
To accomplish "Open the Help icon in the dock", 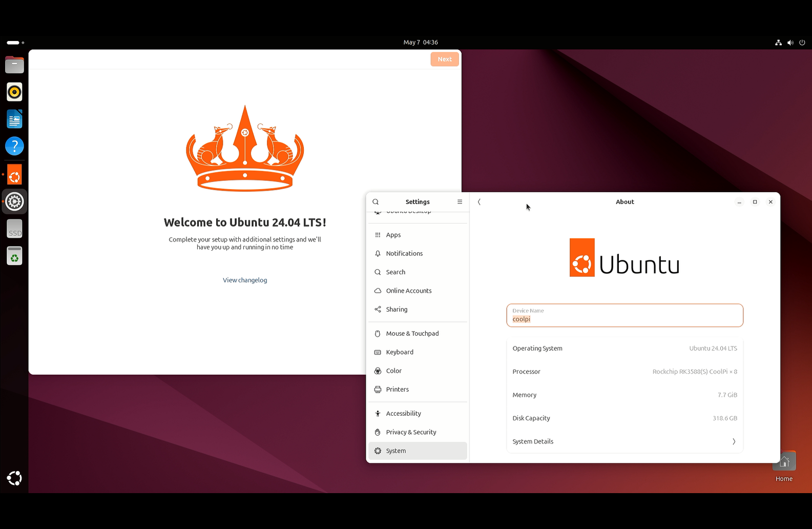I will [14, 147].
